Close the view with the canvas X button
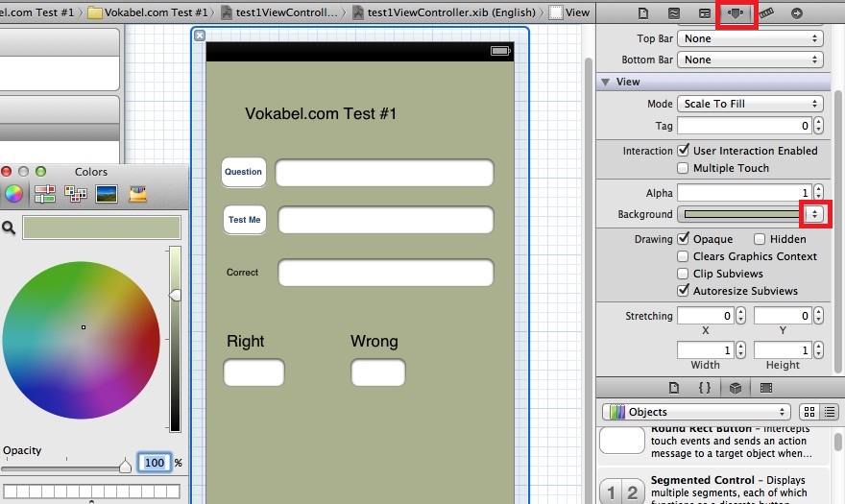The width and height of the screenshot is (845, 504). [x=200, y=36]
